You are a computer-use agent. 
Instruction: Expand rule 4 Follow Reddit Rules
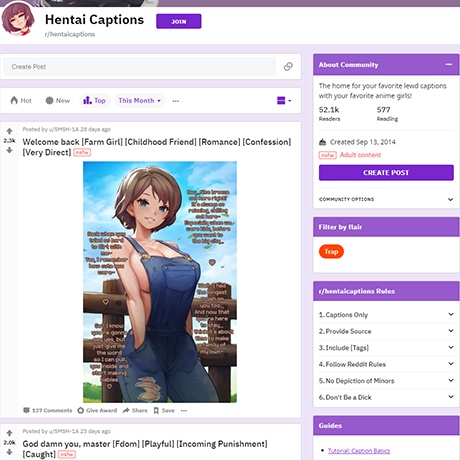point(386,364)
